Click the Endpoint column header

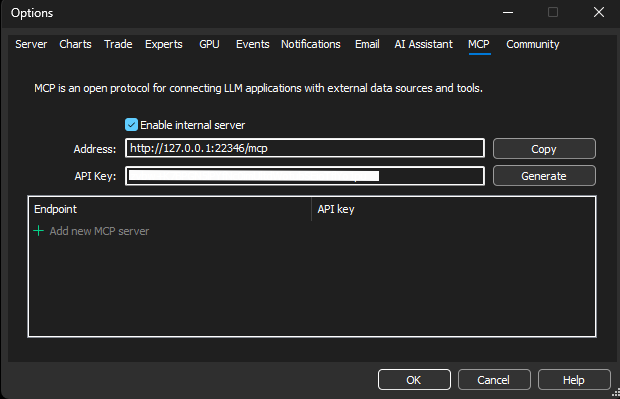point(170,209)
